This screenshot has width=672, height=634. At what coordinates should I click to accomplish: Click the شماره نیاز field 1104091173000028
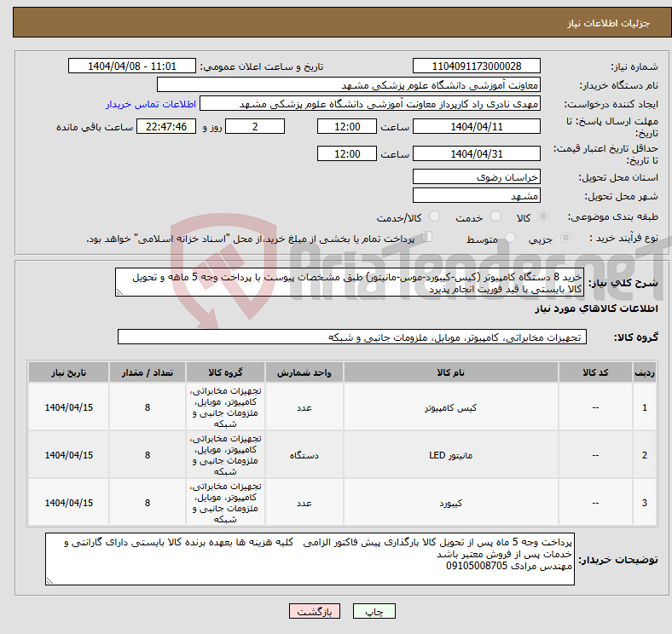pos(476,66)
